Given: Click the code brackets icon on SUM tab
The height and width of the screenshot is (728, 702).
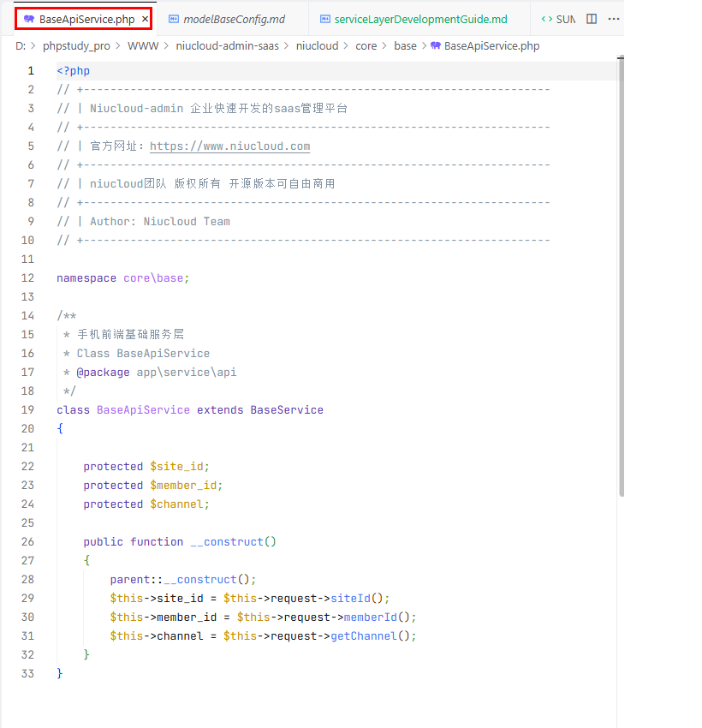Looking at the screenshot, I should pos(546,19).
